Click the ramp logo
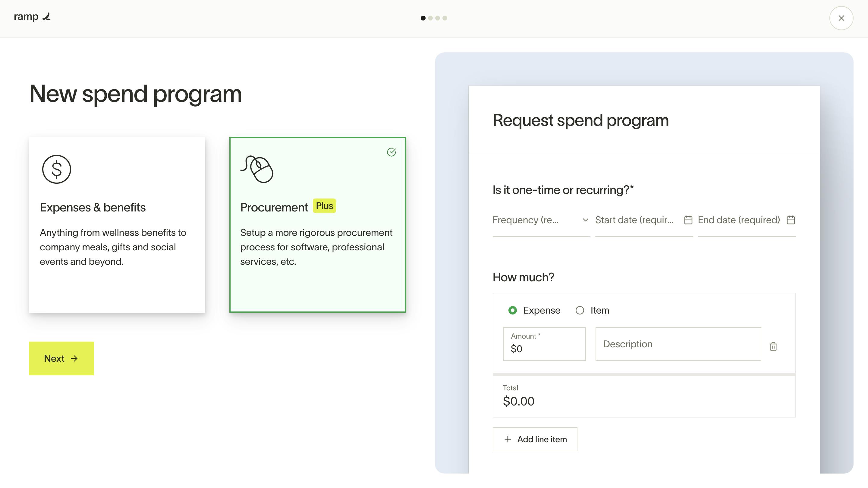Viewport: 868px width, 488px height. click(32, 17)
